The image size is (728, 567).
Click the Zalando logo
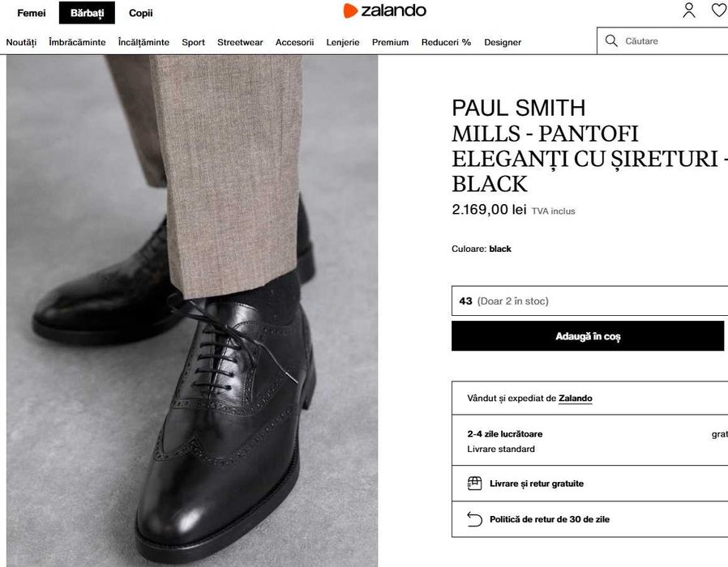click(x=384, y=11)
